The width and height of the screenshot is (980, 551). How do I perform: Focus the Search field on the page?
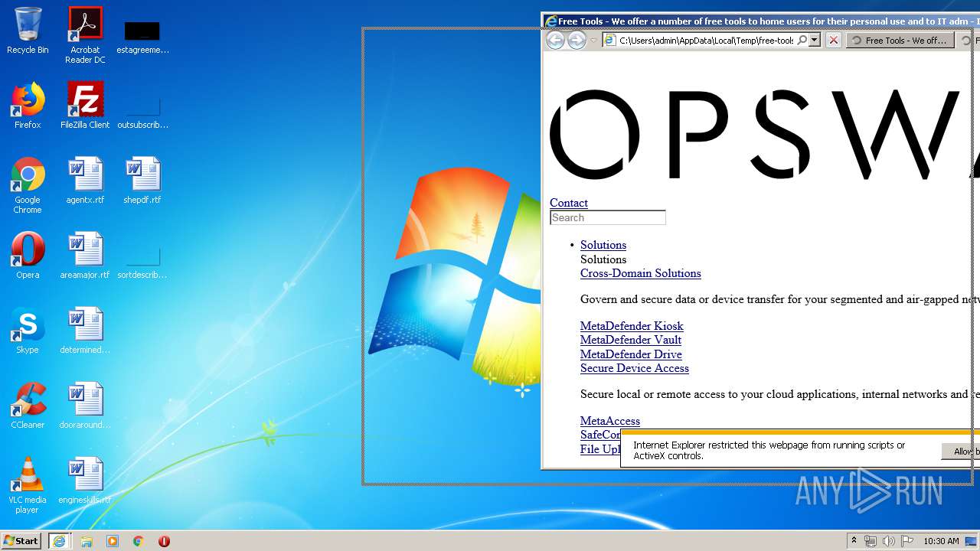pyautogui.click(x=608, y=217)
